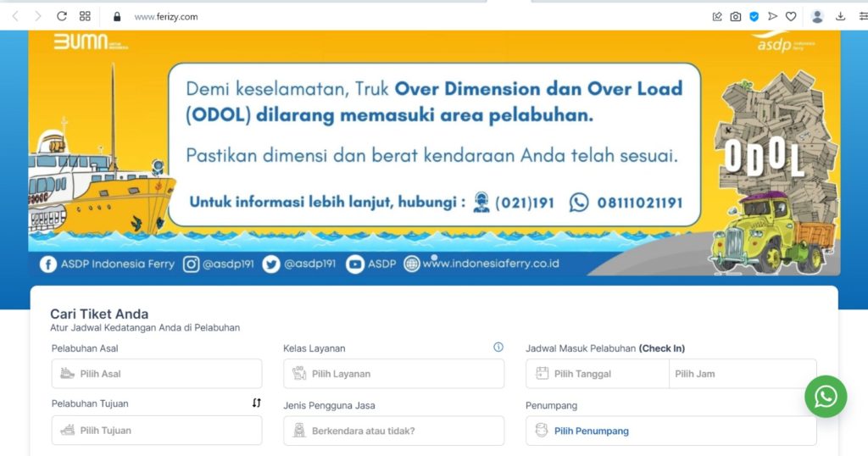Open the easy setup sliders icon
The width and height of the screenshot is (868, 456).
pos(863,17)
